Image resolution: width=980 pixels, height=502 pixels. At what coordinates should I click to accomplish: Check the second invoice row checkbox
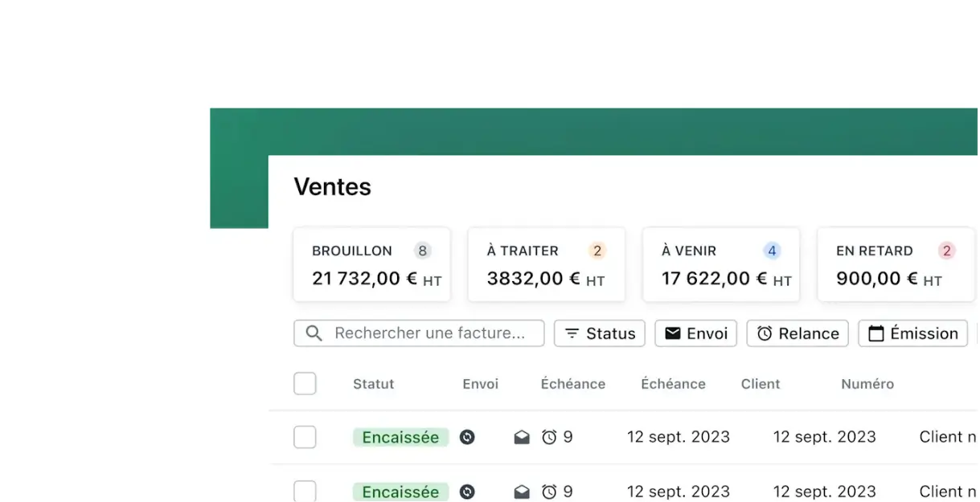[x=305, y=491]
